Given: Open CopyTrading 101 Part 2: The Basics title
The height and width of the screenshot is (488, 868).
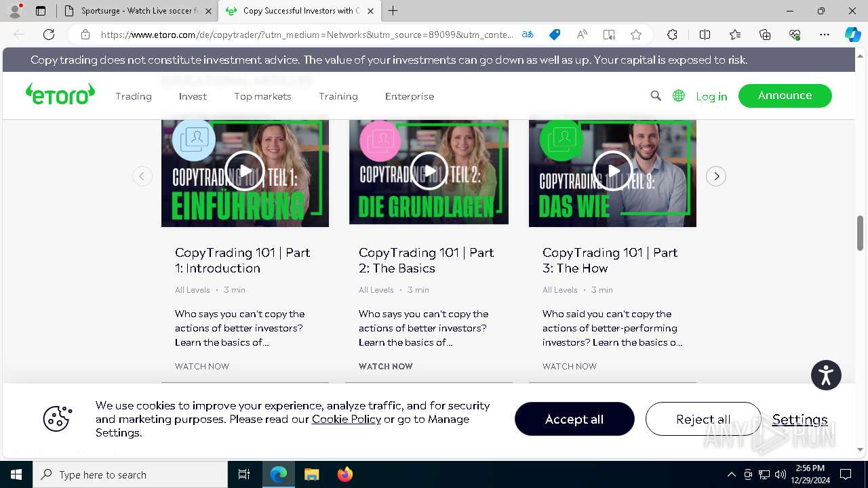Looking at the screenshot, I should (427, 260).
